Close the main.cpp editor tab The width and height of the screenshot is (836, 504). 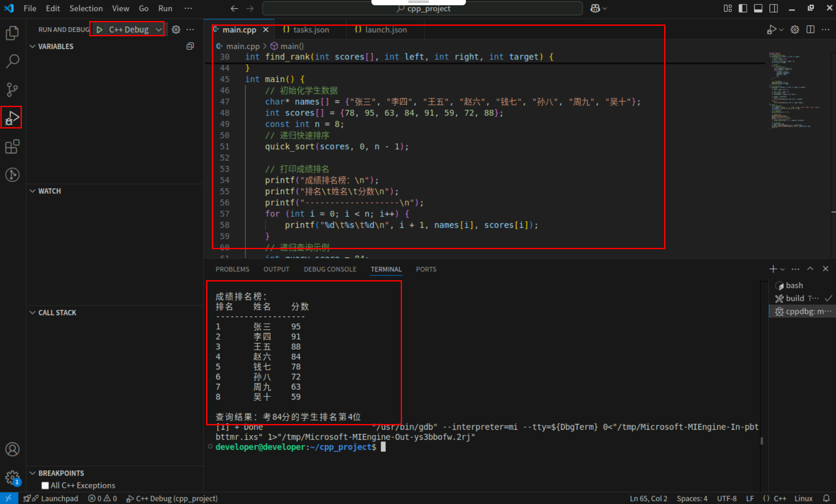pyautogui.click(x=266, y=30)
